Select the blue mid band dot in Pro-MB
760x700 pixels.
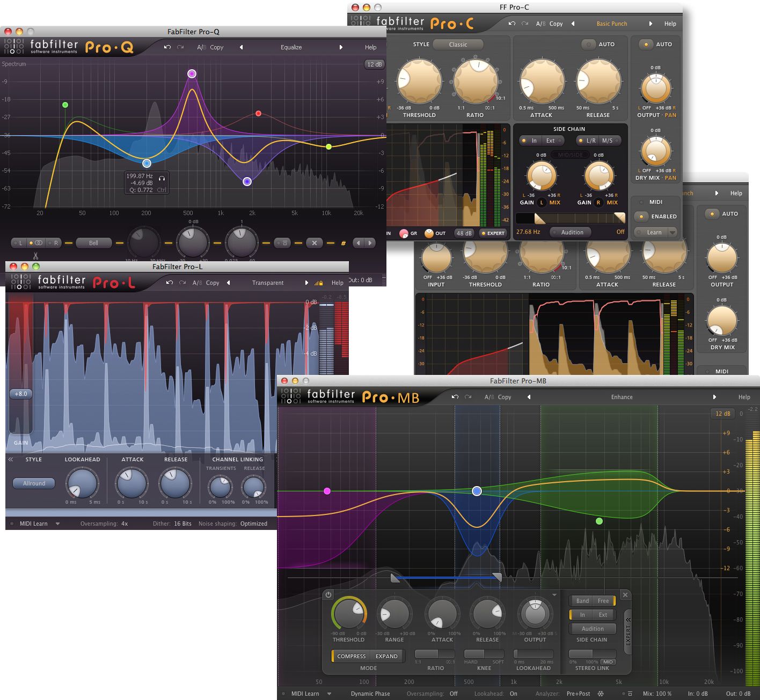click(477, 491)
